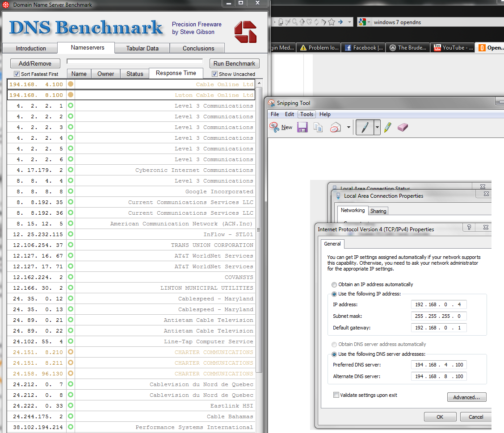Click the scroll-up arrow of nameserver list
Screen dimensions: 504x433
[259, 83]
